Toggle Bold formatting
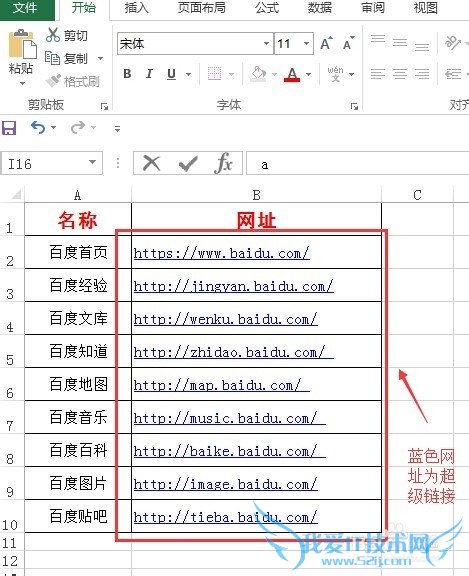The height and width of the screenshot is (576, 469). pos(127,74)
